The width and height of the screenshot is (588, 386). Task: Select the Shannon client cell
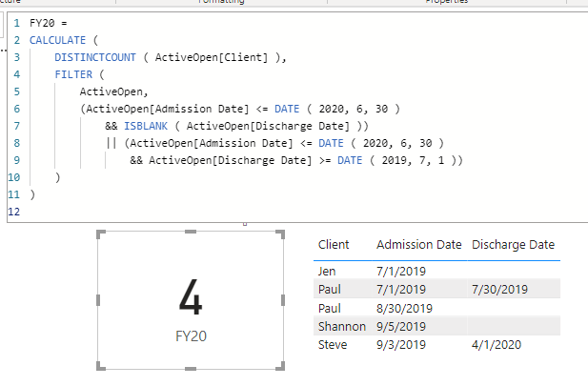click(341, 326)
